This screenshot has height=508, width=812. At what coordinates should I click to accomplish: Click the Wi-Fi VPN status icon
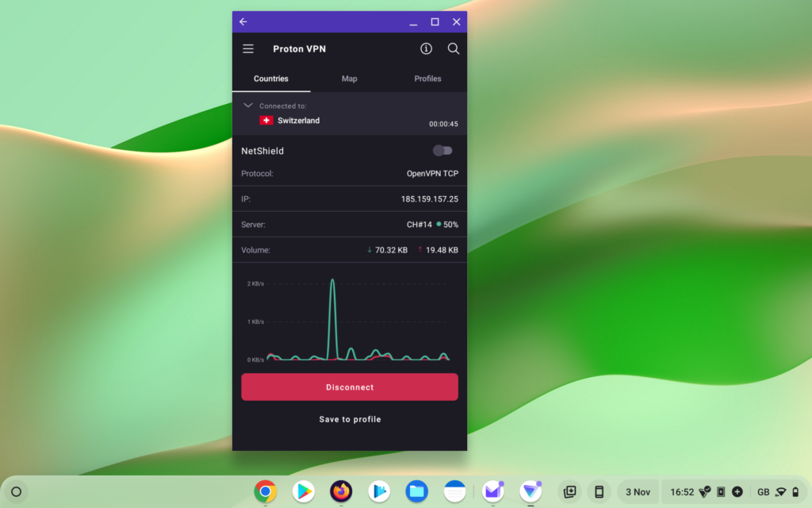780,492
